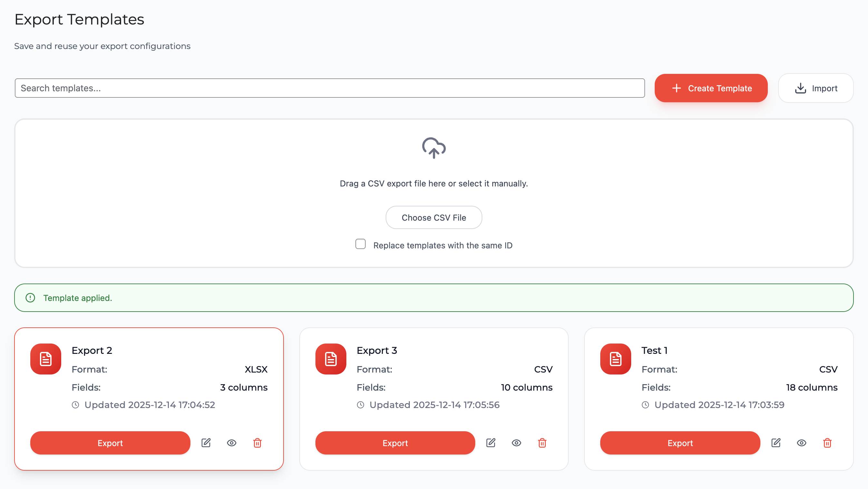Click the trash icon for Test 1
Viewport: 868px width, 489px height.
[827, 443]
